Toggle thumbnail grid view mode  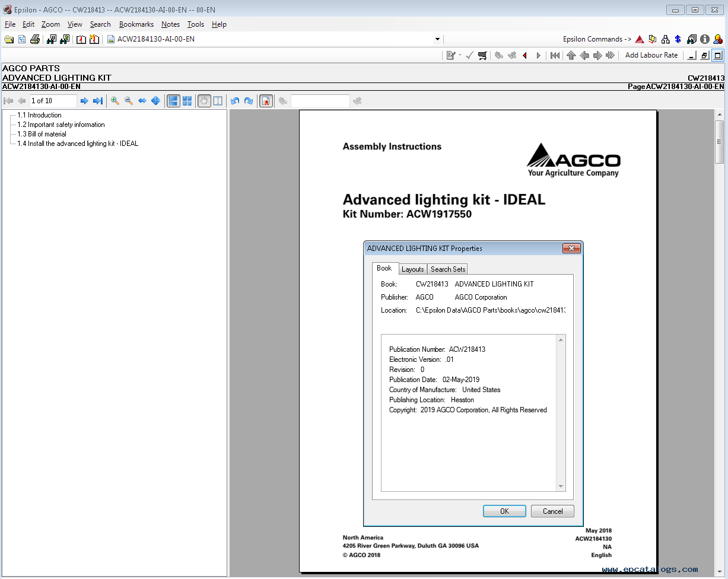187,101
